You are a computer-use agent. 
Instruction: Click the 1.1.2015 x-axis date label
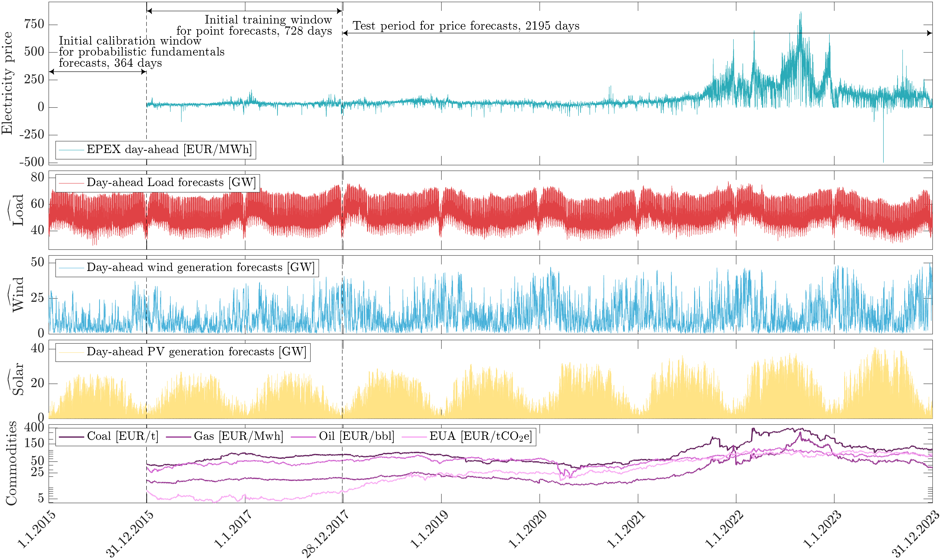(37, 529)
